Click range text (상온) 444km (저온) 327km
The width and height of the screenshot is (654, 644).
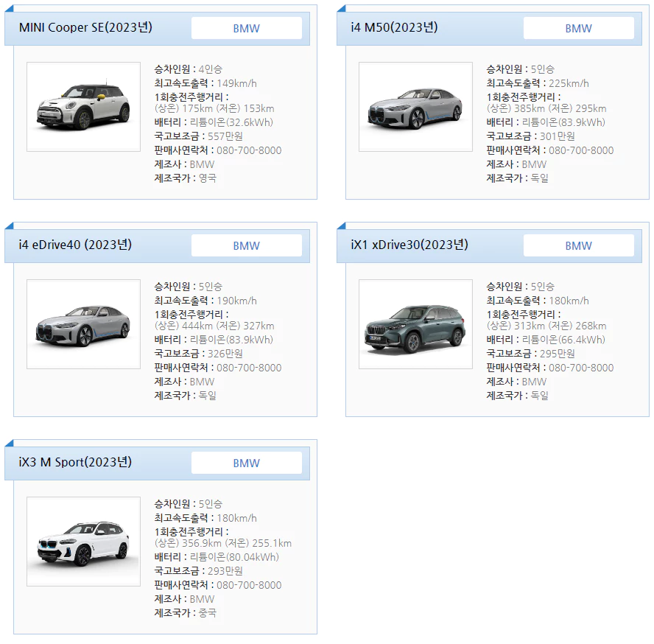214,326
